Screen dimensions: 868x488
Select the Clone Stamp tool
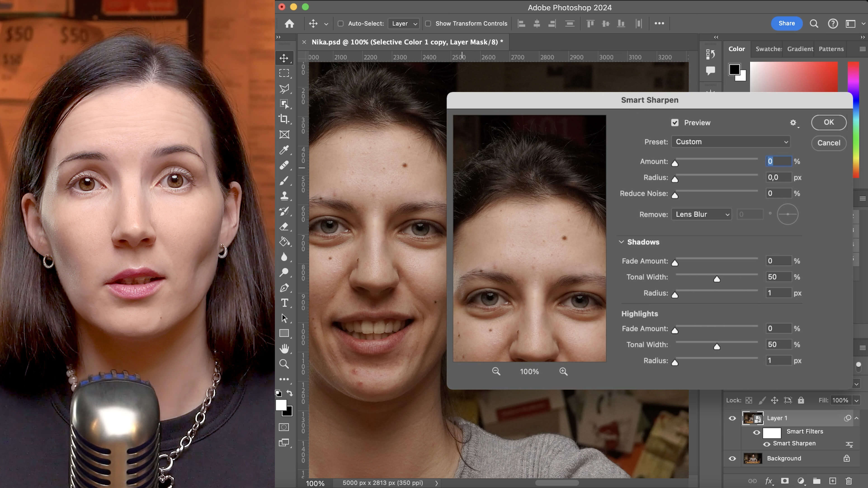(284, 196)
